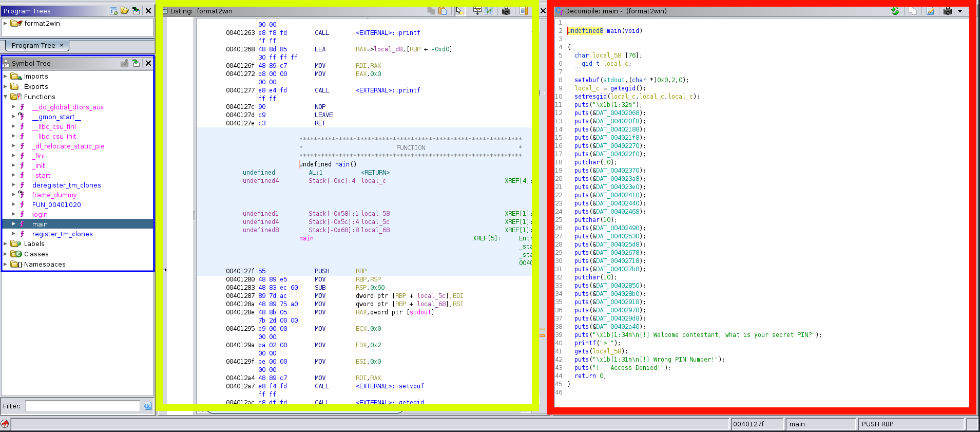The image size is (980, 432).
Task: Click the 0040127f address in the status bar
Action: [x=756, y=424]
